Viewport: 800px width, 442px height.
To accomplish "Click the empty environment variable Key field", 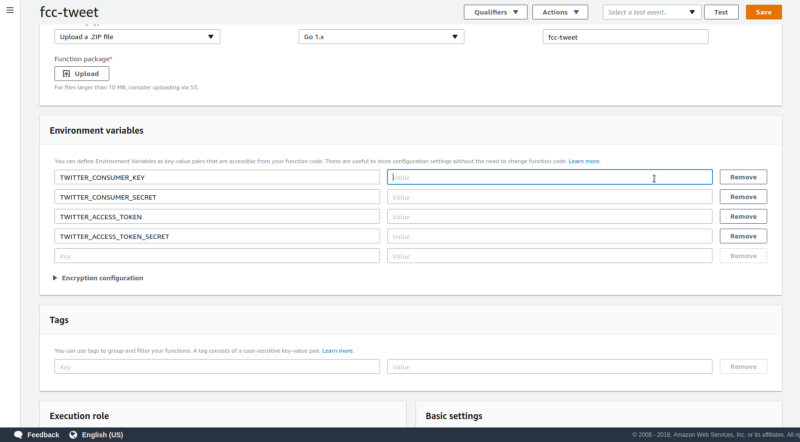I will (x=217, y=256).
